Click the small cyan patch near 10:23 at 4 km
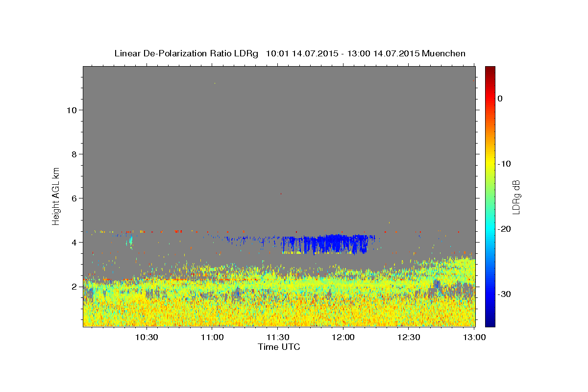 (130, 242)
